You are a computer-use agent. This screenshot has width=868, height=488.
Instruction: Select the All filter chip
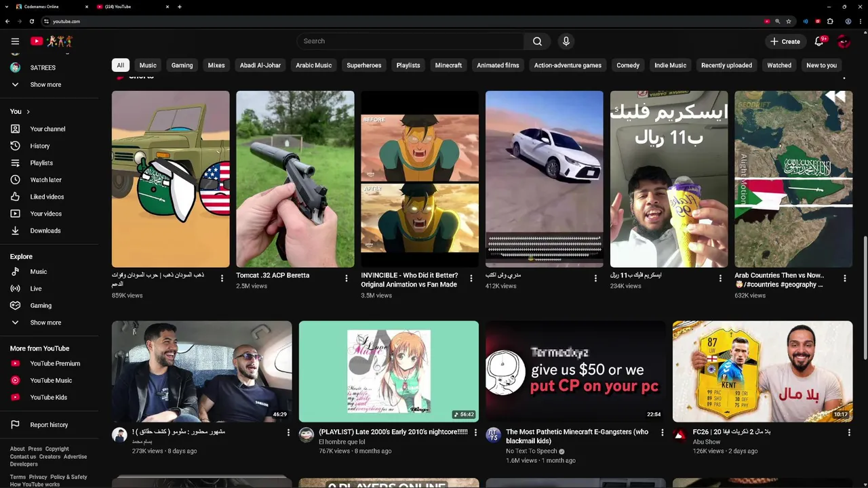(x=120, y=65)
